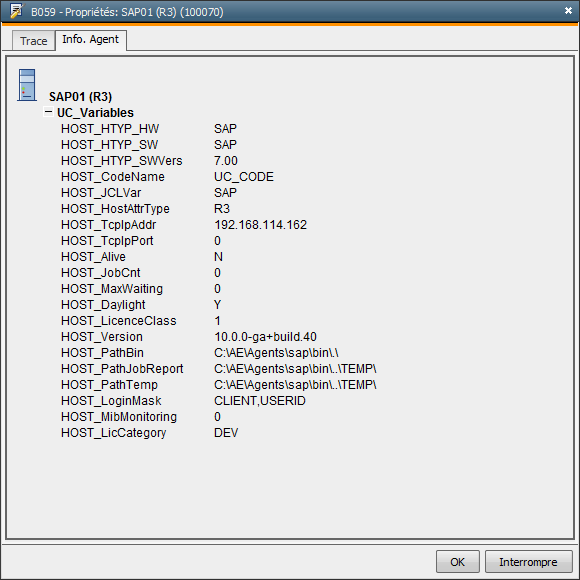Click the 10.0.0-ga+build.40 version value

tap(265, 337)
